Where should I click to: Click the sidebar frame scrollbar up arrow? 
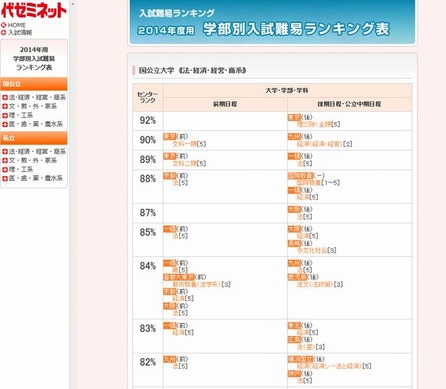point(73,3)
